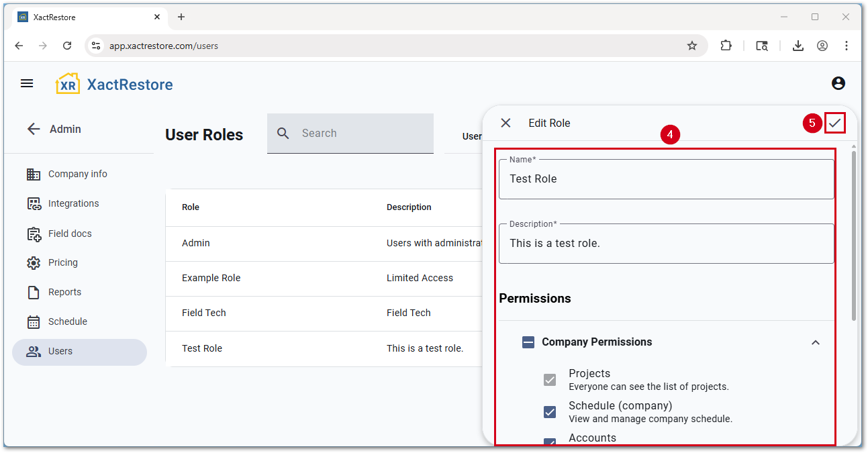
Task: Bookmark this page with the star icon
Action: tap(692, 46)
